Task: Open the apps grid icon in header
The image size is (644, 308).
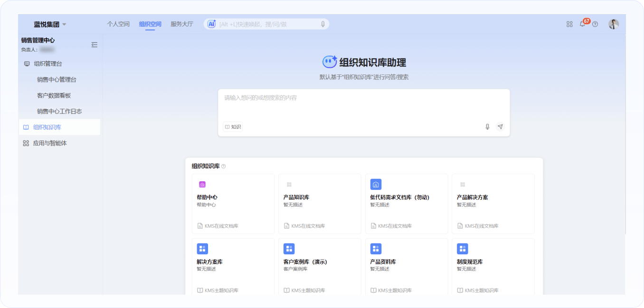Action: pos(569,24)
